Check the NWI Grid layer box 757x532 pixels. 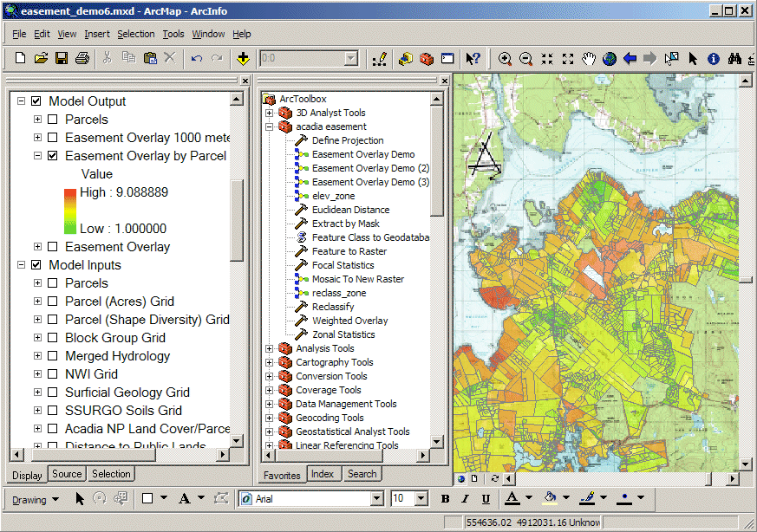point(53,373)
